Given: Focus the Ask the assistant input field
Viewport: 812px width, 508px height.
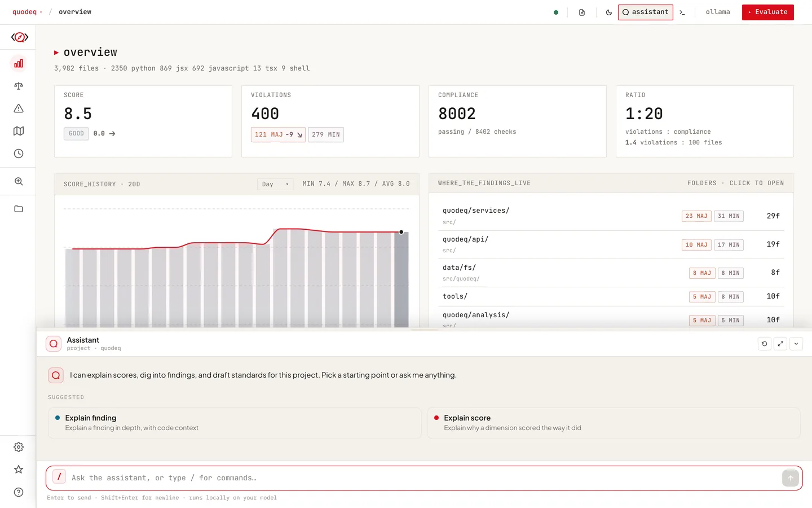Looking at the screenshot, I should [424, 478].
